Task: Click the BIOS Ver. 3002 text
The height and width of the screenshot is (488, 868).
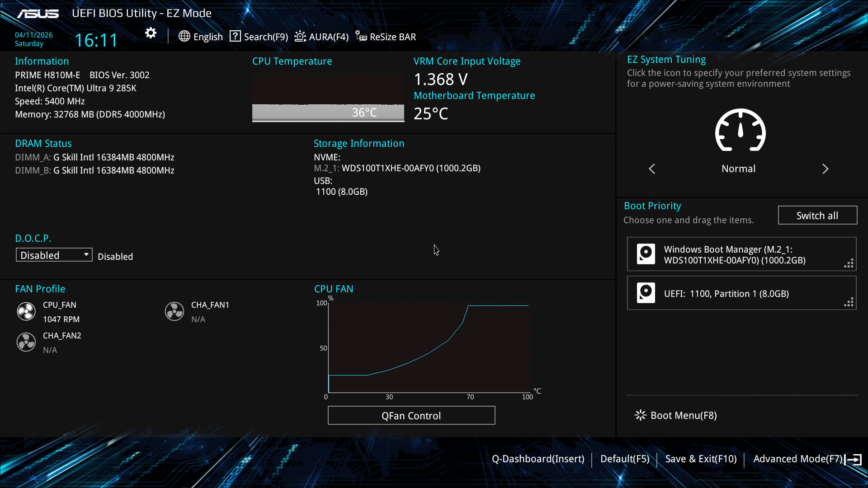Action: pos(119,75)
